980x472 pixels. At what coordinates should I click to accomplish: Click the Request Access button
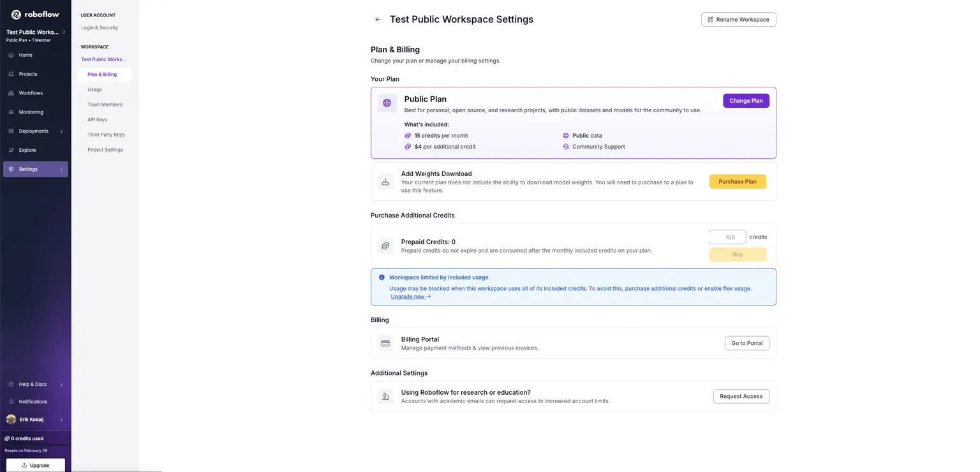[x=741, y=396]
